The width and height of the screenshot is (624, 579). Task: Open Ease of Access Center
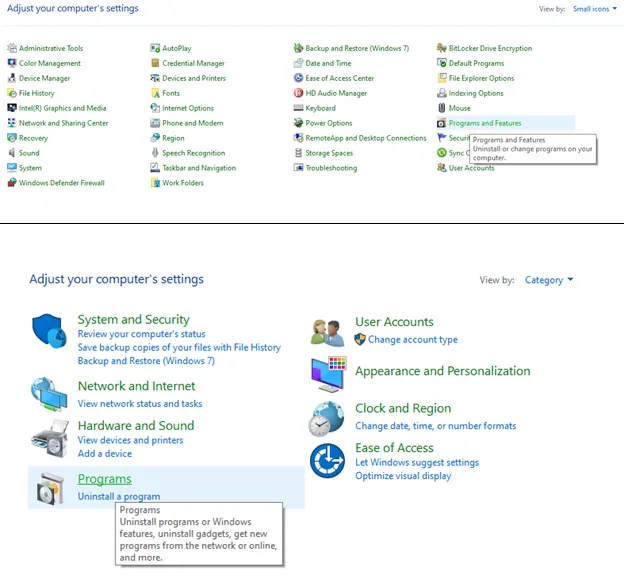point(339,78)
